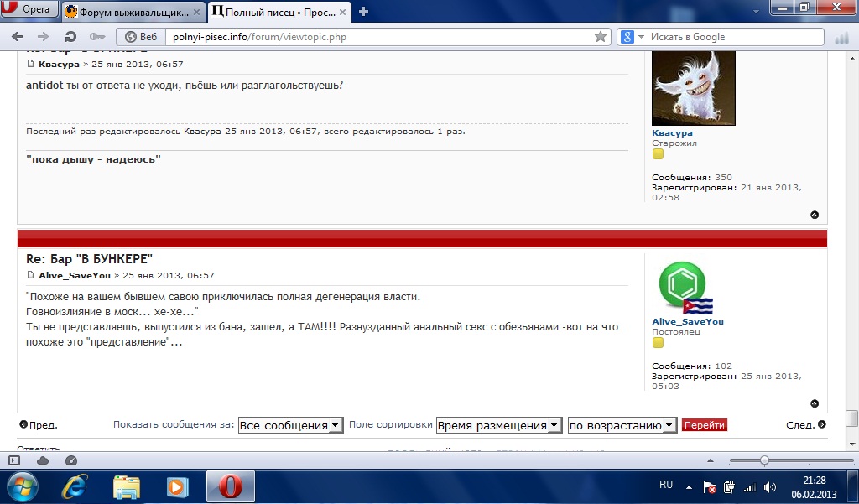The width and height of the screenshot is (859, 504).
Task: Show hidden tray icons arrow
Action: 689,486
